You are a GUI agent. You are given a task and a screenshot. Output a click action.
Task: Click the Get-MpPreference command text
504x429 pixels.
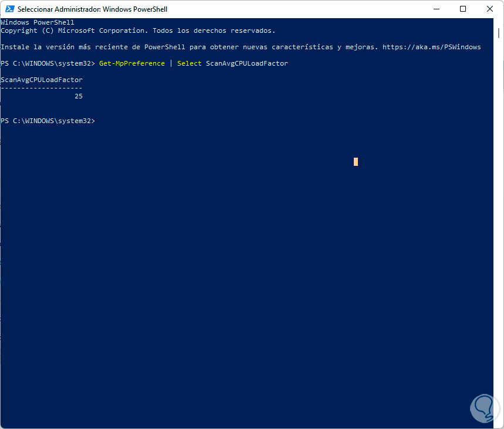pyautogui.click(x=132, y=63)
